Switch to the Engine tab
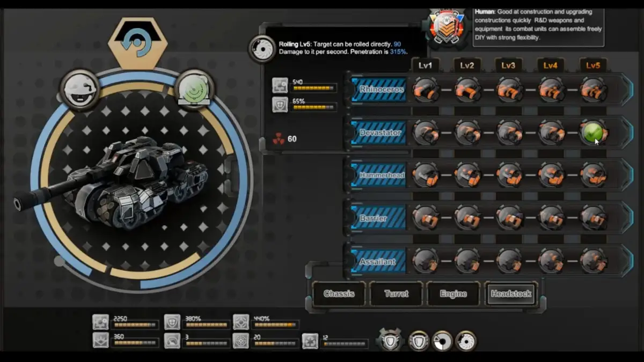This screenshot has height=362, width=644. tap(453, 294)
